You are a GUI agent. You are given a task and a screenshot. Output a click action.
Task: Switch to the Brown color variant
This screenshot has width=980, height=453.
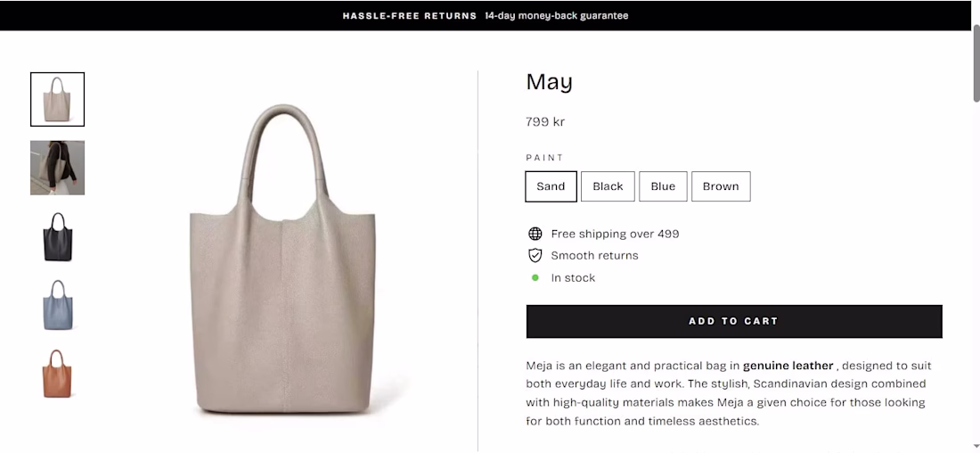click(721, 186)
